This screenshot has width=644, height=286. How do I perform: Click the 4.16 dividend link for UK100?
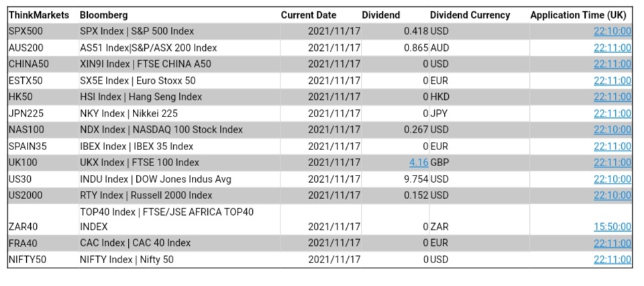(418, 162)
